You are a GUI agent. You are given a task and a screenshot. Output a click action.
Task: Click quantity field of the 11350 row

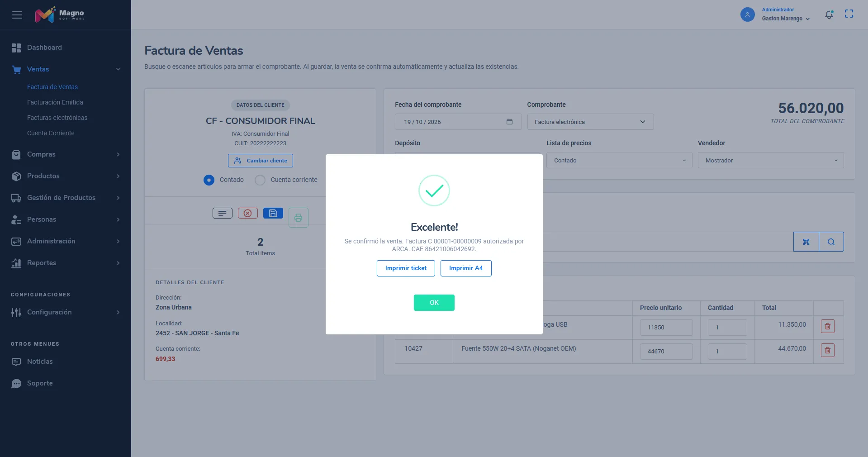(727, 328)
